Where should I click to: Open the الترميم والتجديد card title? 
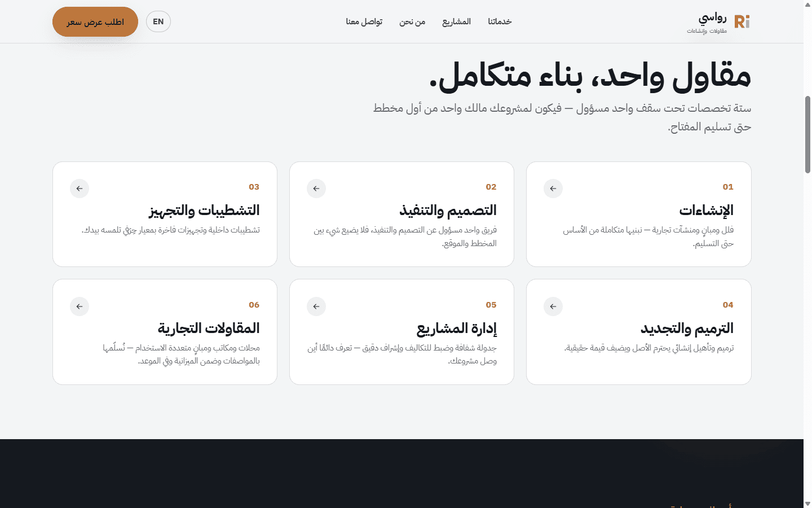pos(687,329)
